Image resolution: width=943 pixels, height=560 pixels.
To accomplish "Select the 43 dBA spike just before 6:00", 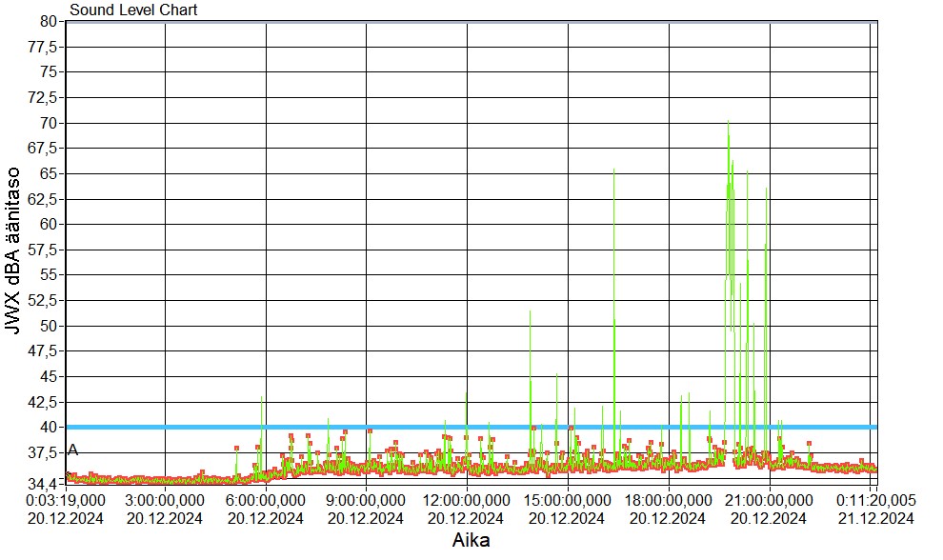I will point(262,398).
